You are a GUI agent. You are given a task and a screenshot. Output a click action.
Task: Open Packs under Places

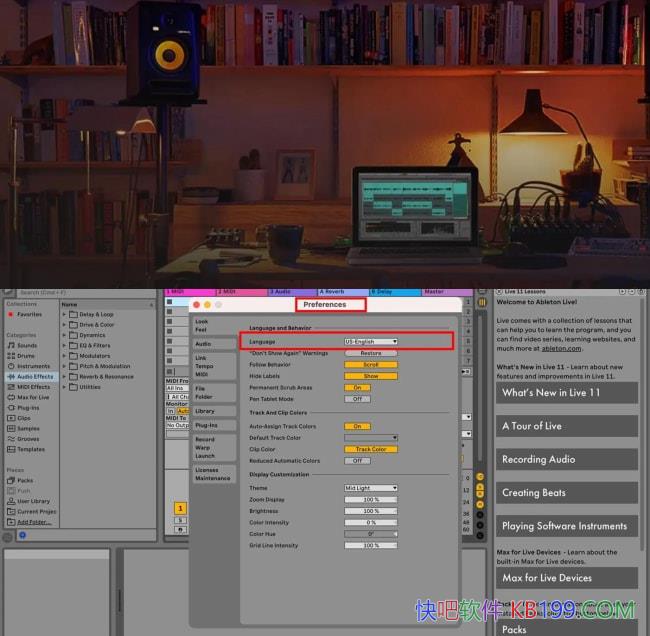pyautogui.click(x=25, y=480)
